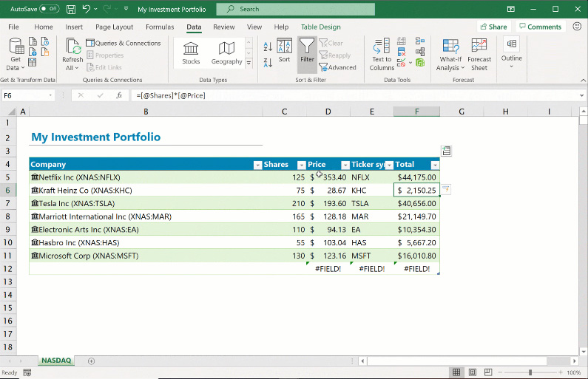Image resolution: width=588 pixels, height=379 pixels.
Task: Open the Shares column filter dropdown
Action: [x=302, y=165]
